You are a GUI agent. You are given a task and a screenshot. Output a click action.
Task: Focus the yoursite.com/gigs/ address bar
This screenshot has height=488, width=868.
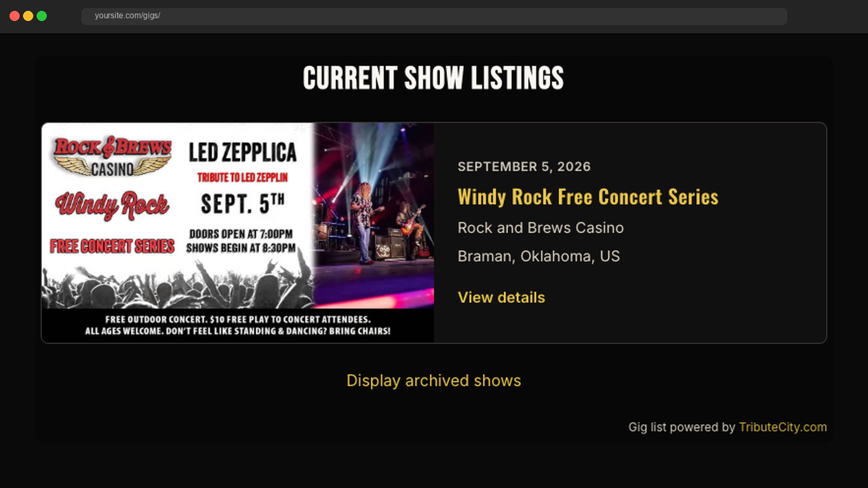coord(434,16)
